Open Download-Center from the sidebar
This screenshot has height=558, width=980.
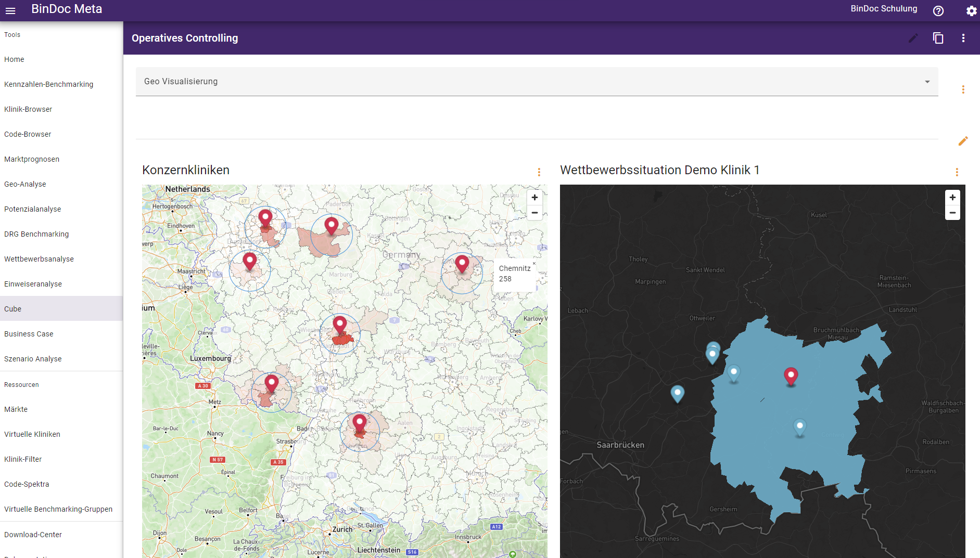(x=33, y=535)
